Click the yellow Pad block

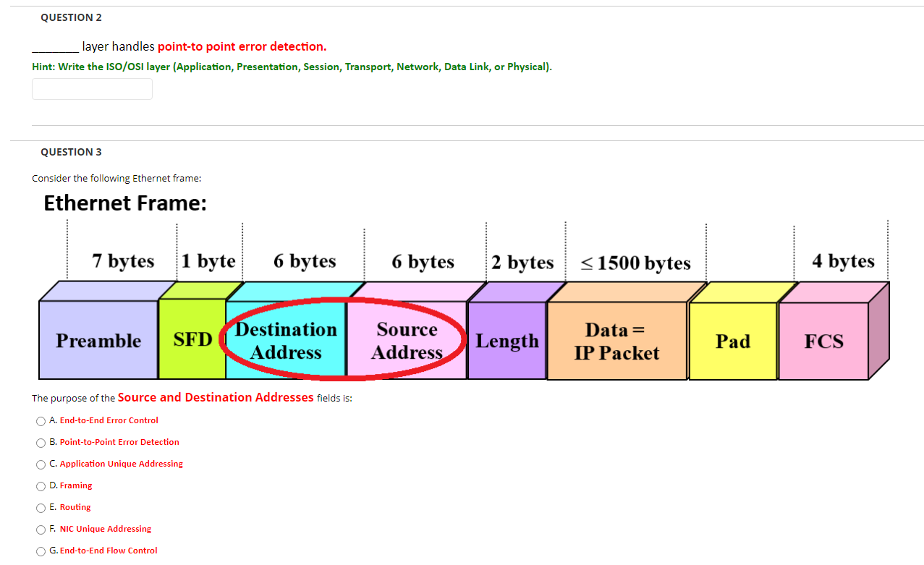(x=732, y=341)
